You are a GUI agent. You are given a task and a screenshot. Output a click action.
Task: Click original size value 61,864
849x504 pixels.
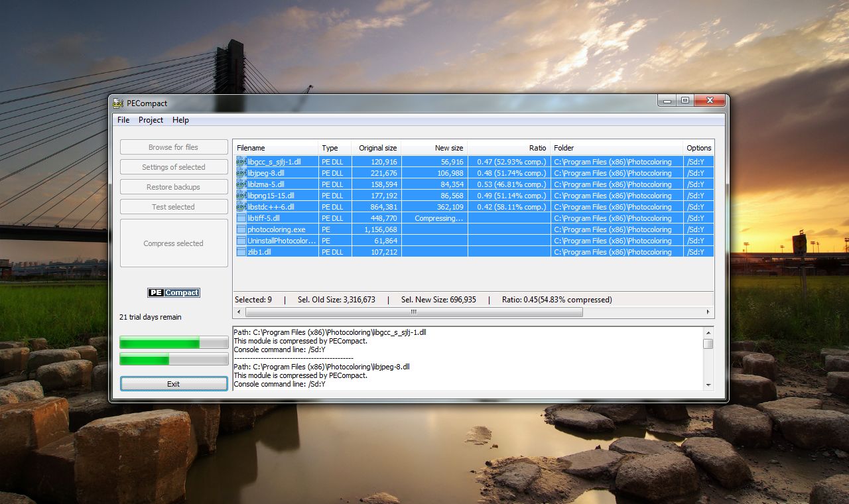tap(385, 240)
